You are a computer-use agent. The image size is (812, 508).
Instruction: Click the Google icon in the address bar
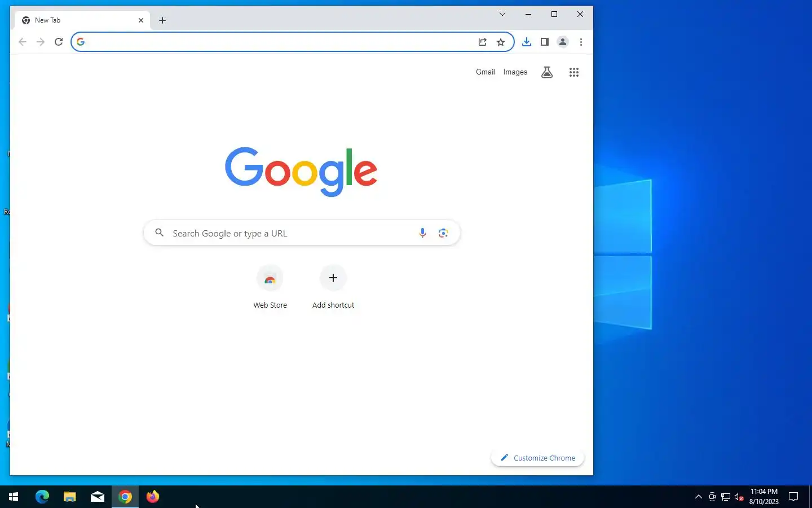81,42
